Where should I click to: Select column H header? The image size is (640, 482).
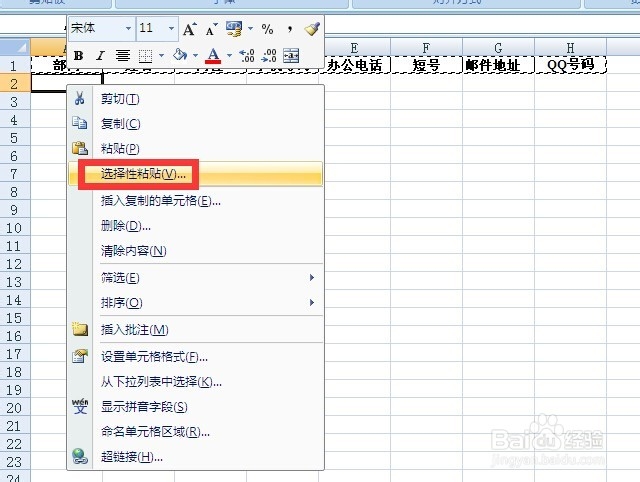pos(571,47)
